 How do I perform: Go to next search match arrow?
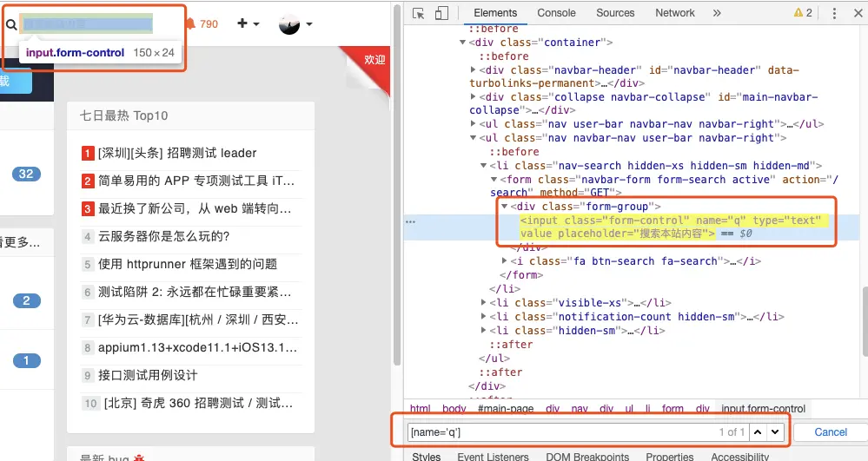(774, 432)
